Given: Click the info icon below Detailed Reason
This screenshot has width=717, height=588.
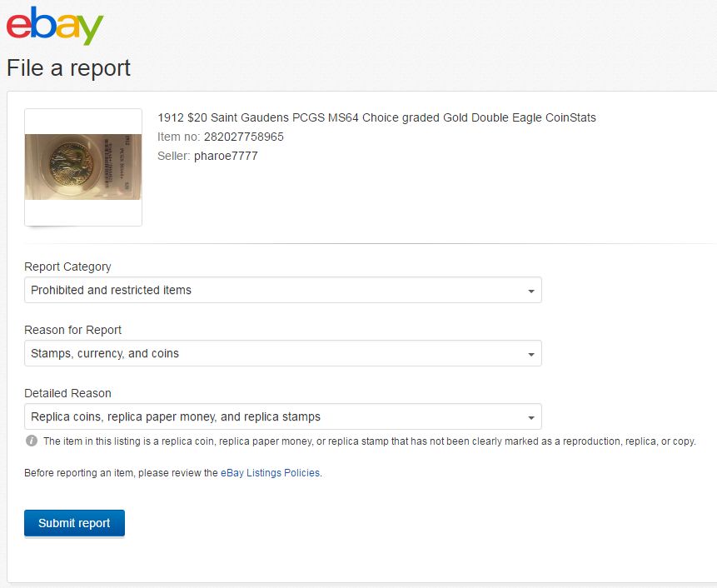Looking at the screenshot, I should (31, 441).
